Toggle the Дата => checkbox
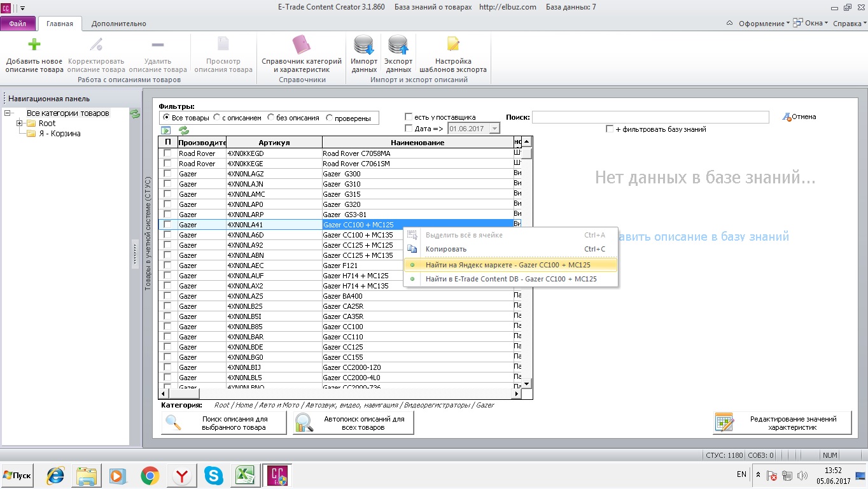Image resolution: width=868 pixels, height=489 pixels. click(409, 129)
